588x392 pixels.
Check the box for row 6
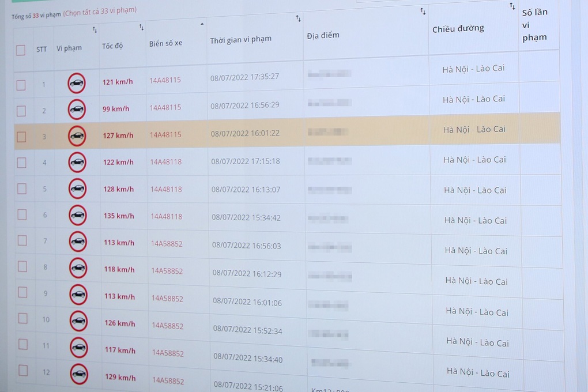tap(22, 214)
